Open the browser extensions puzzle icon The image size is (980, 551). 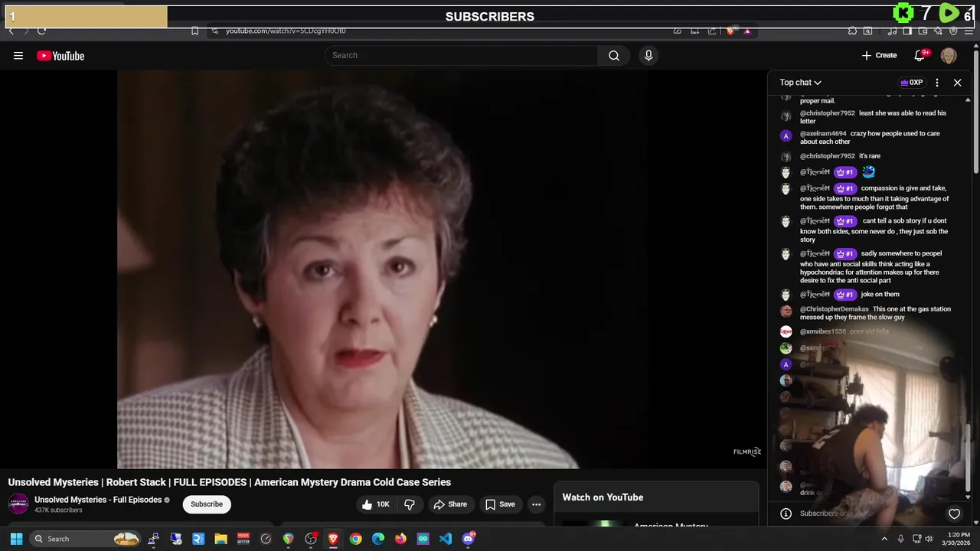(x=852, y=31)
